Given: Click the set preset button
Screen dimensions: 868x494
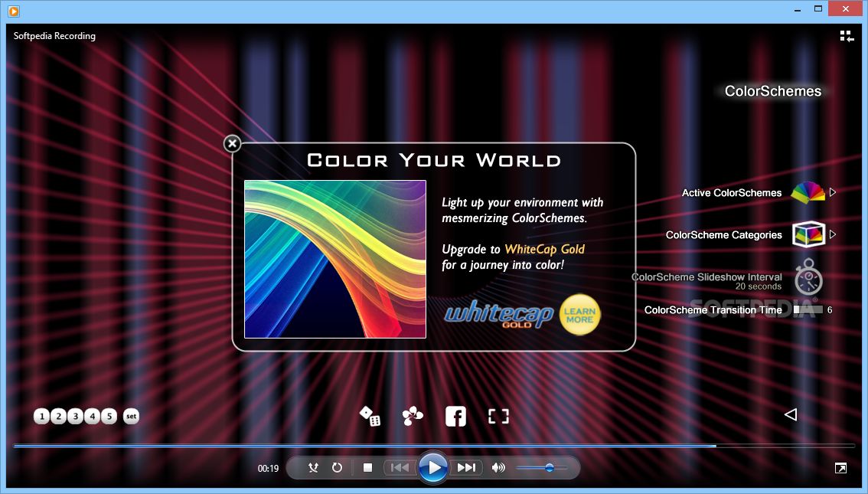Looking at the screenshot, I should 131,416.
